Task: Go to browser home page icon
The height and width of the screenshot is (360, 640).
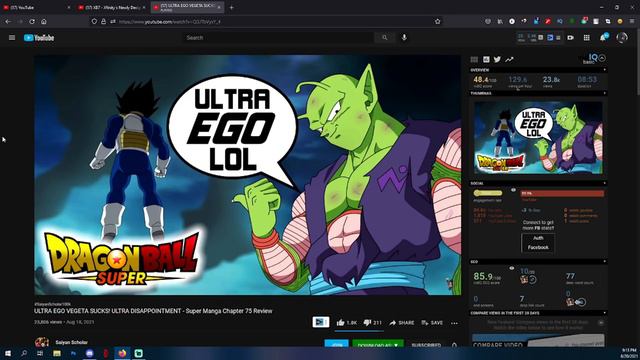Action: click(44, 21)
